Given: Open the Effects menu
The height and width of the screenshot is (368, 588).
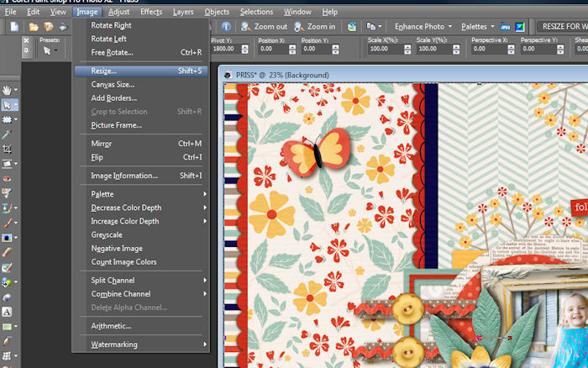Looking at the screenshot, I should pos(151,12).
